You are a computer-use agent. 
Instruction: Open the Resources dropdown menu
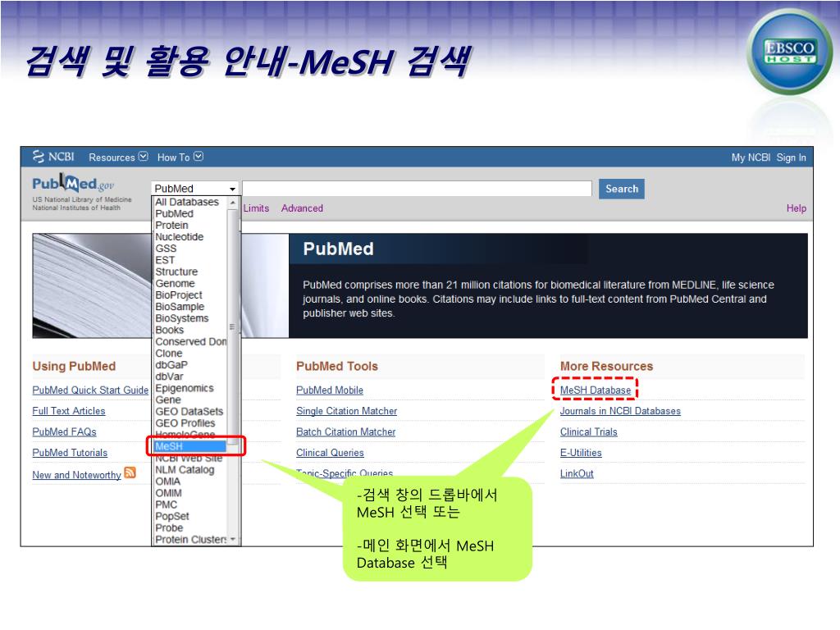point(118,157)
